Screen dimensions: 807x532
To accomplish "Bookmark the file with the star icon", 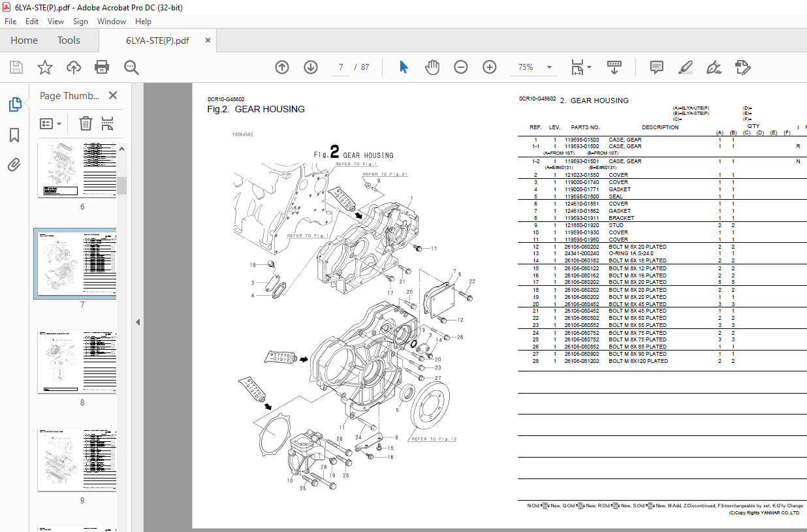I will [x=45, y=67].
